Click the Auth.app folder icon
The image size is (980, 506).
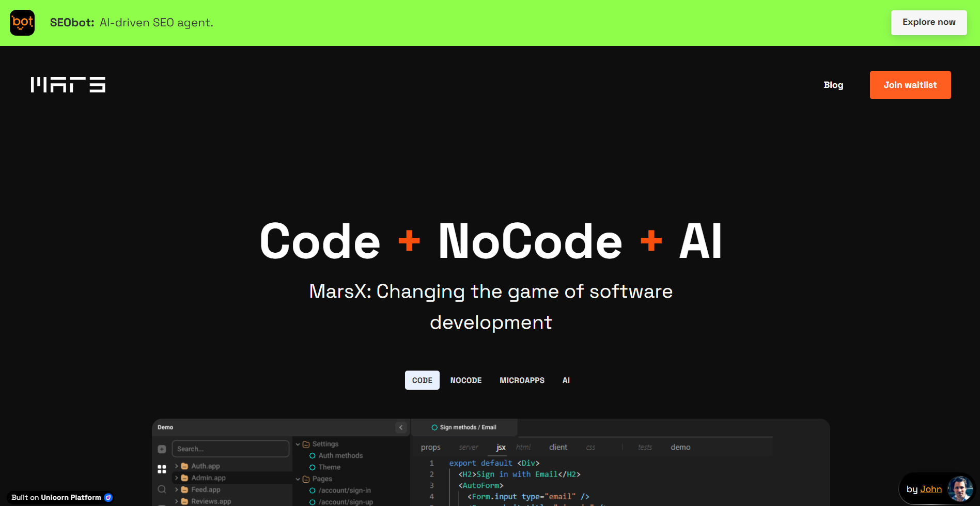coord(184,466)
